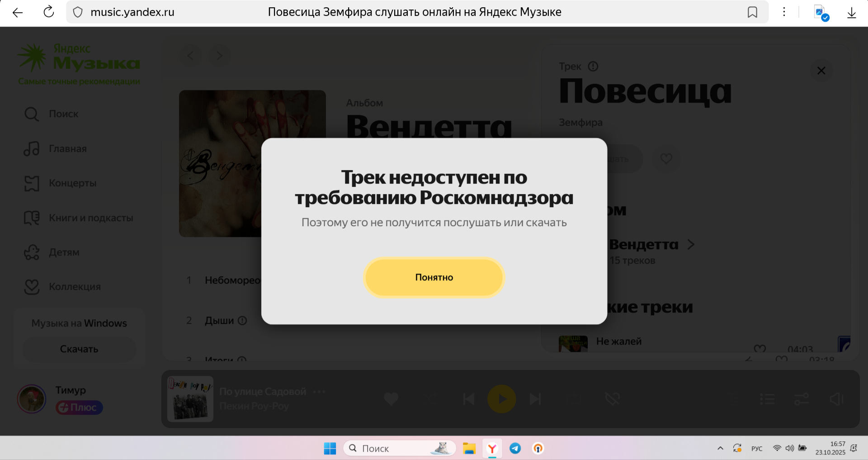Open Концерты section
868x460 pixels.
pos(60,183)
